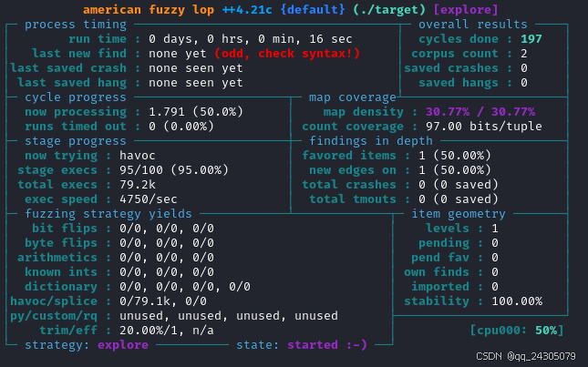Click the 'byte flips' row label
Viewport: 588px width, 367px height.
point(61,243)
